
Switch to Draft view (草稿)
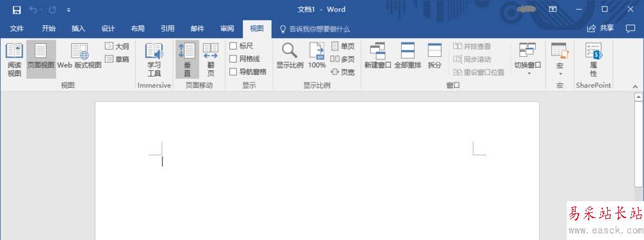point(117,59)
